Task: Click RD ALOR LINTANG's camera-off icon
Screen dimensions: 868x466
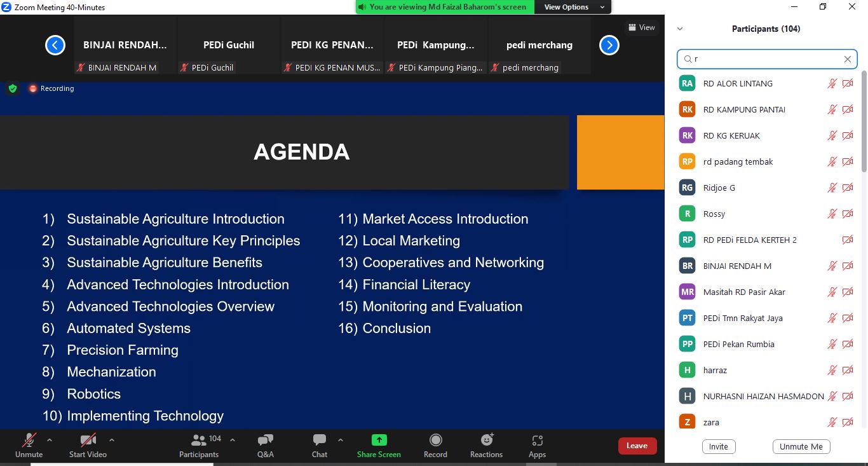Action: tap(848, 83)
